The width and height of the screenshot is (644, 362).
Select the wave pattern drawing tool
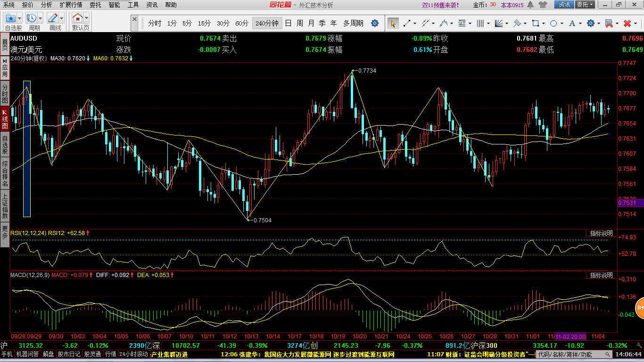coord(443,23)
